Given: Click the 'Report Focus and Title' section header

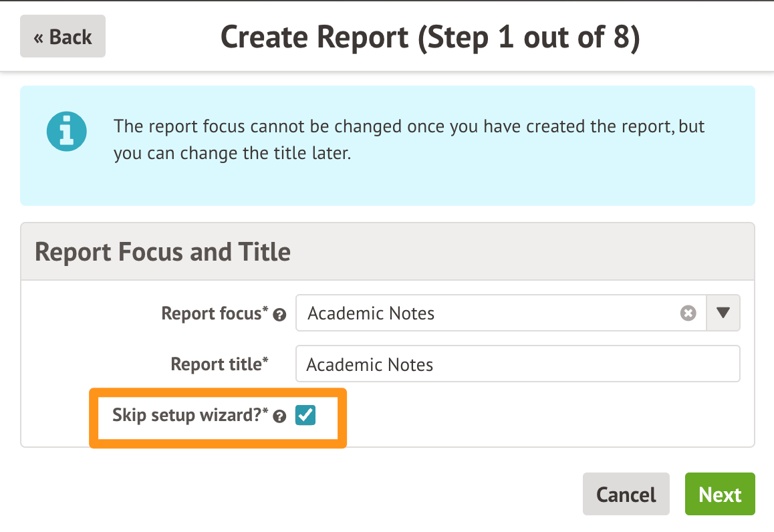Looking at the screenshot, I should pos(162,252).
